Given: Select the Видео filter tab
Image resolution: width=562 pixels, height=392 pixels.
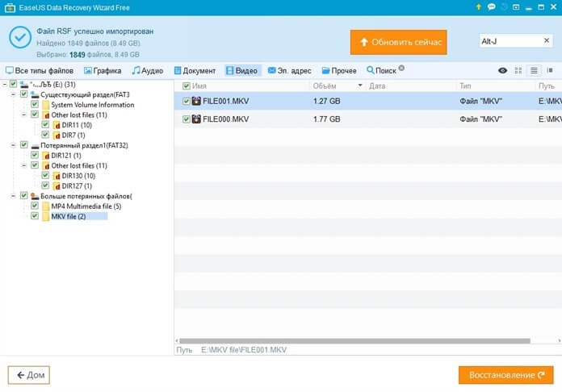Looking at the screenshot, I should coord(242,70).
